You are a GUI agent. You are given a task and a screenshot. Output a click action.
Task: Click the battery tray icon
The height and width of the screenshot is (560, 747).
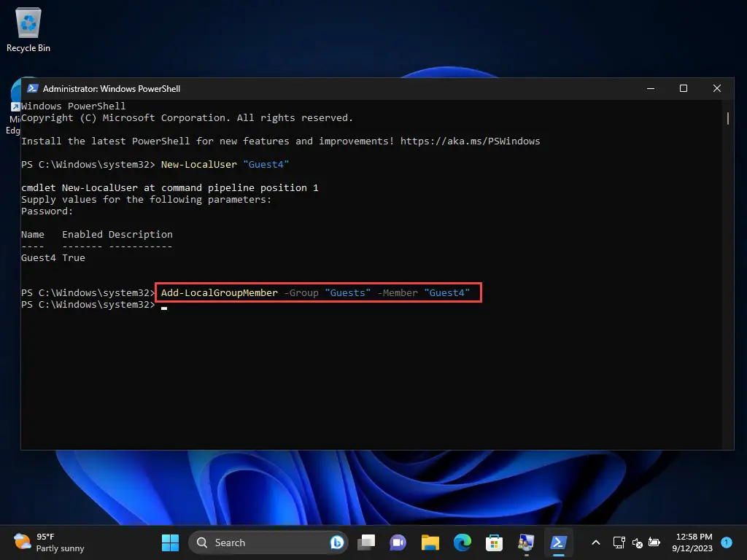click(x=654, y=542)
